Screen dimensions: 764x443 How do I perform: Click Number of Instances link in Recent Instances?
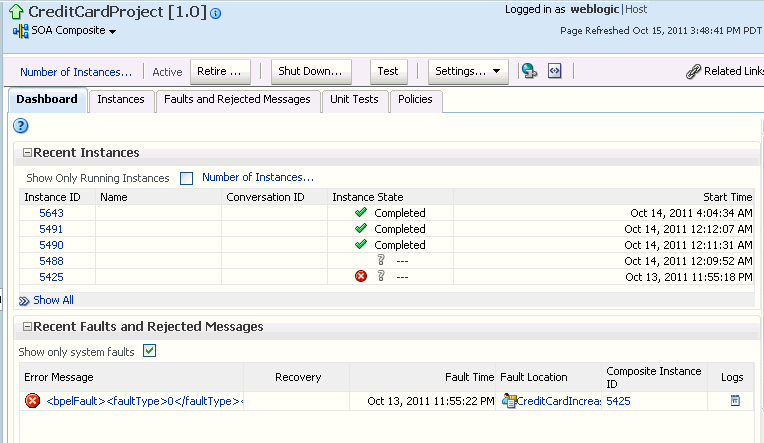click(x=258, y=177)
